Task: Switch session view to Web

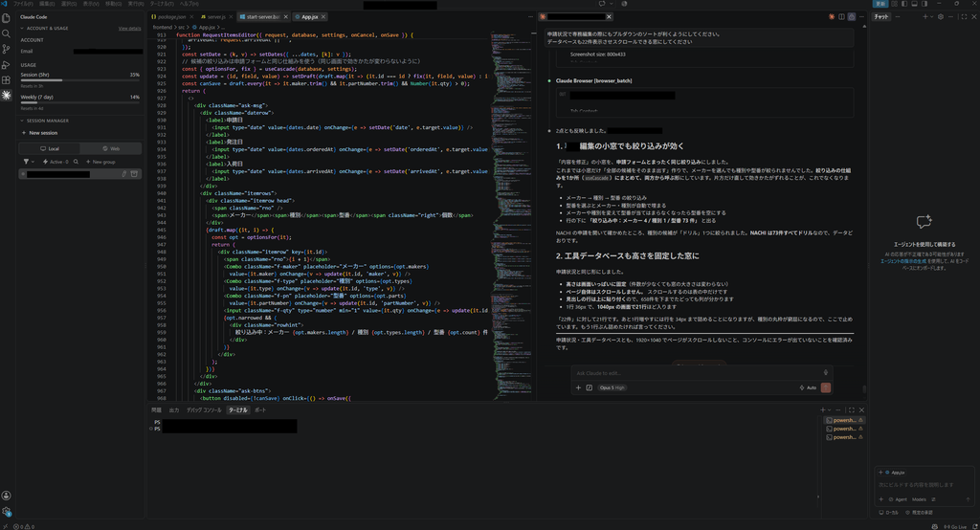Action: point(111,148)
